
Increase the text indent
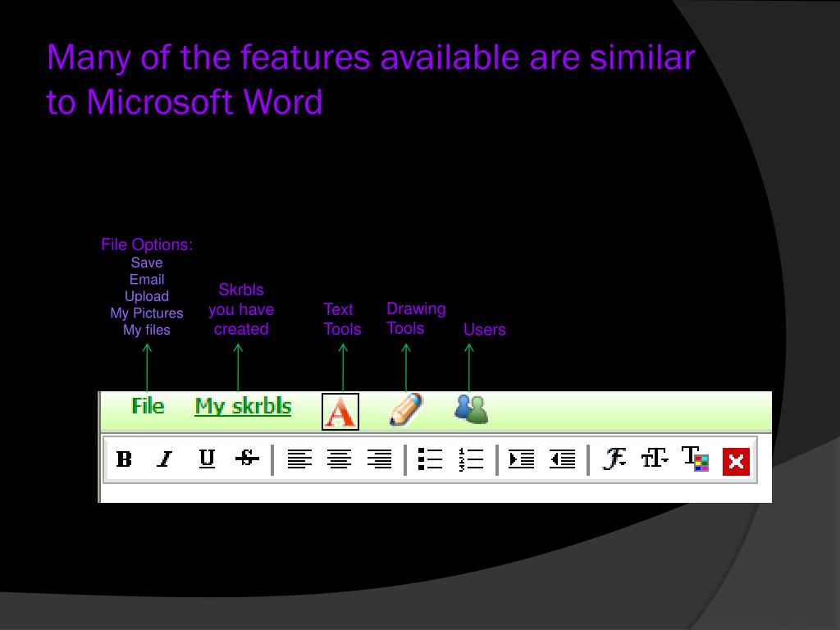[x=521, y=459]
